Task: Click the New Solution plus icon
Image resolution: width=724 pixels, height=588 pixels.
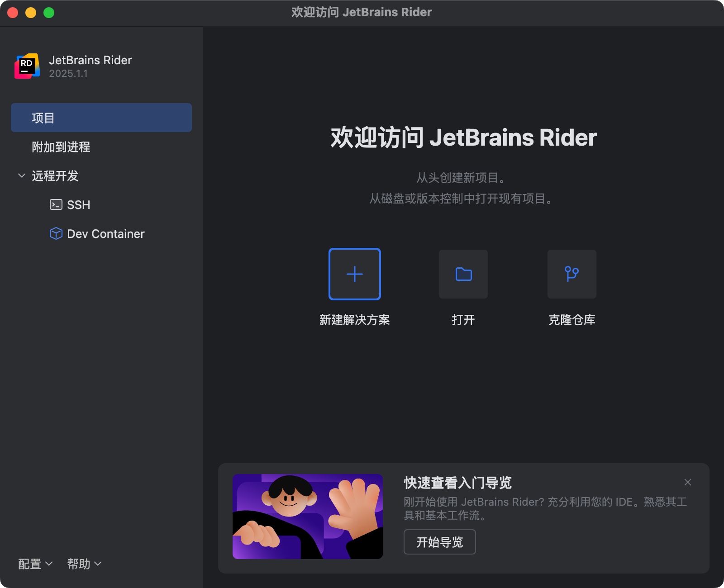Action: point(355,274)
